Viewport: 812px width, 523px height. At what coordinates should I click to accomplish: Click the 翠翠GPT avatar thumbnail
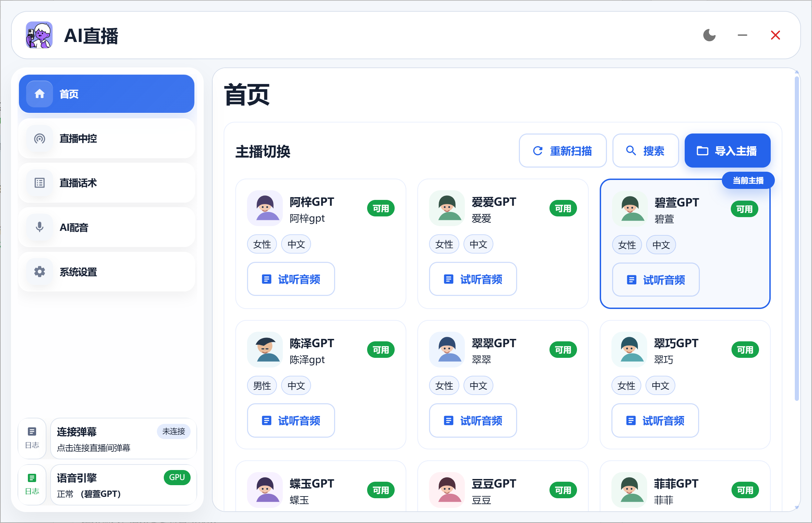(x=447, y=350)
